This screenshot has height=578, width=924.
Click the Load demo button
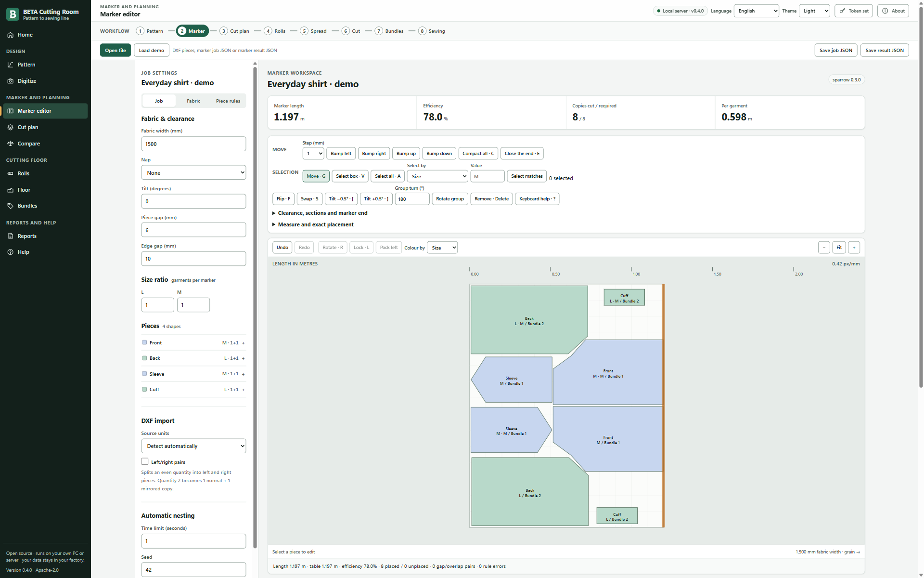152,50
